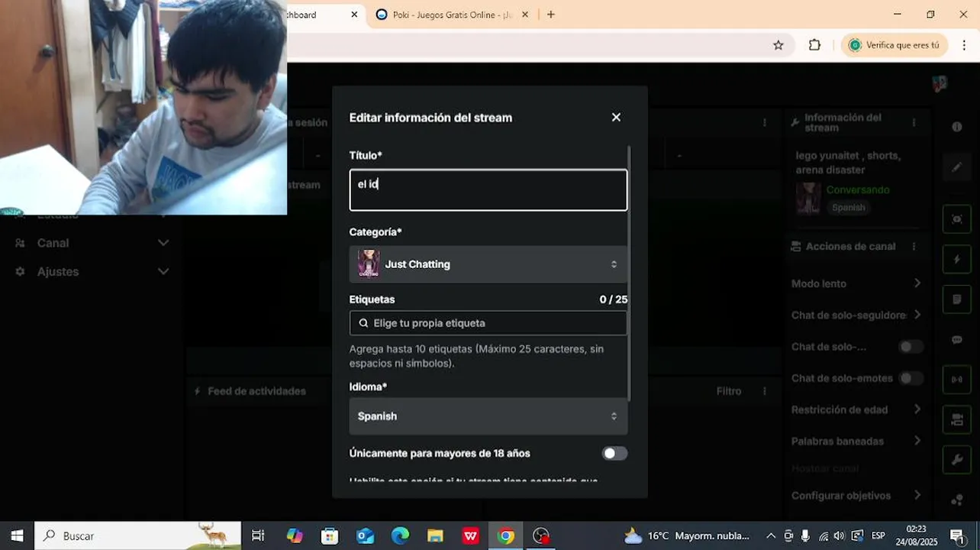Toggle Únicamente para mayores de 18 años

pyautogui.click(x=614, y=454)
